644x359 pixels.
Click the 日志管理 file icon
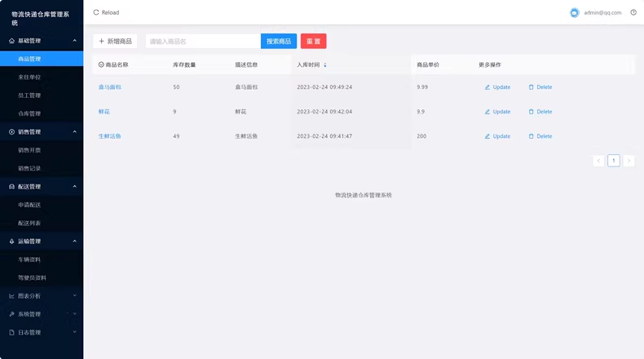11,332
